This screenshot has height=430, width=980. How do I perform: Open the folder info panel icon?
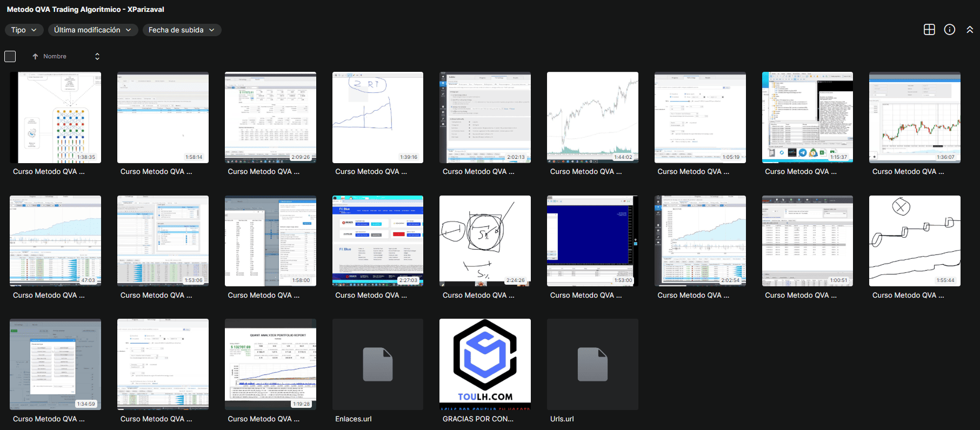tap(949, 30)
